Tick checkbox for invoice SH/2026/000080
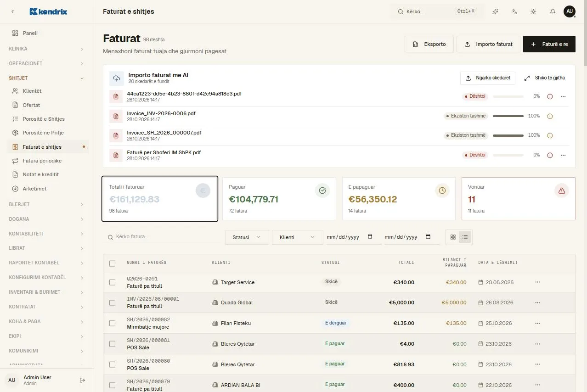 coord(113,364)
